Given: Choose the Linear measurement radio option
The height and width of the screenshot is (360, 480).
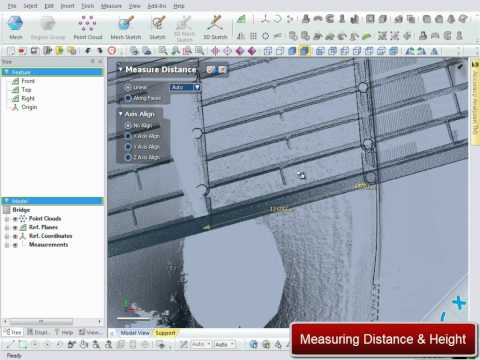Looking at the screenshot, I should (x=128, y=88).
